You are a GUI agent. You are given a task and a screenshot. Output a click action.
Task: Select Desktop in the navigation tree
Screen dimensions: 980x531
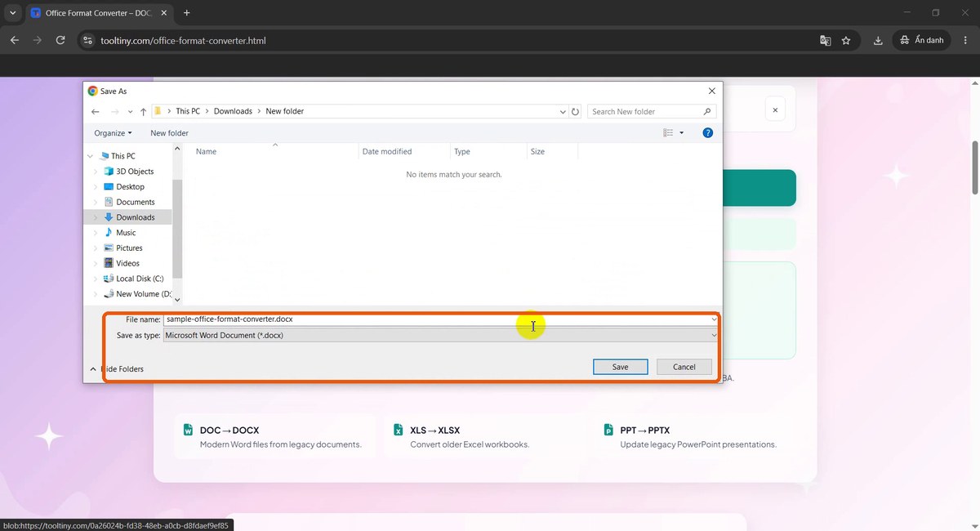point(130,187)
